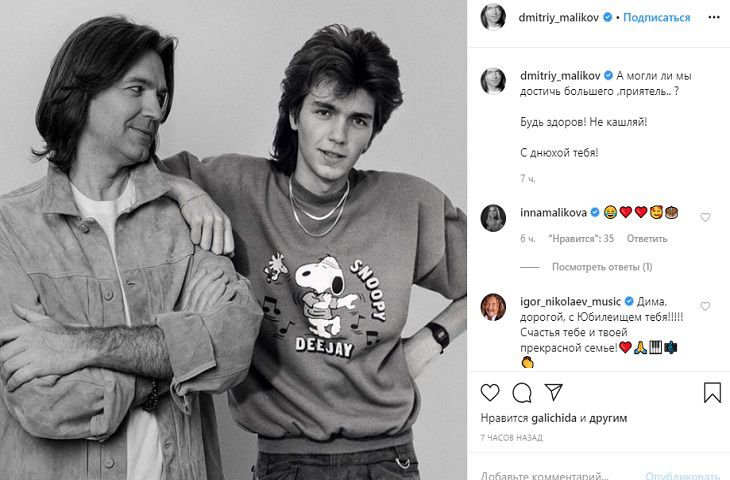Open the three-dot more options menu
This screenshot has width=730, height=480.
[x=712, y=17]
